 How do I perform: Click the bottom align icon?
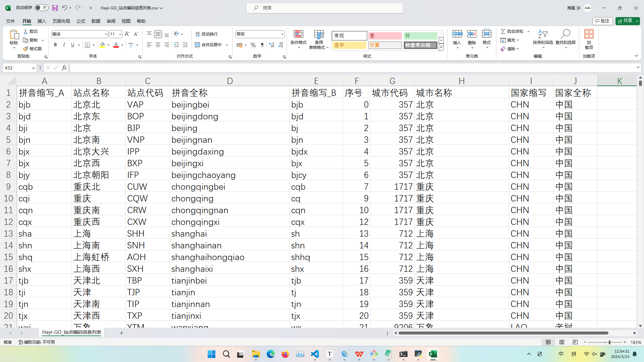coord(167,34)
